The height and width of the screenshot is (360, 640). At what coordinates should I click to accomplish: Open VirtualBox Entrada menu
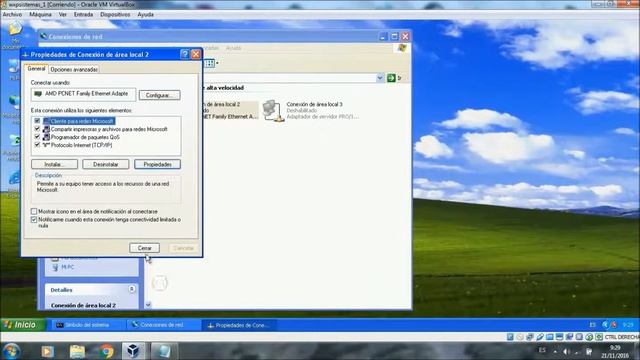pos(83,14)
